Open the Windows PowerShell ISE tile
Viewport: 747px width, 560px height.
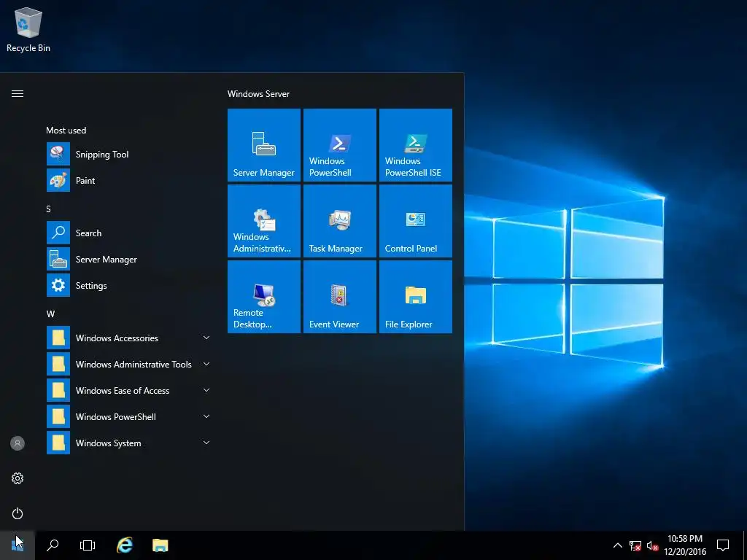pos(415,145)
